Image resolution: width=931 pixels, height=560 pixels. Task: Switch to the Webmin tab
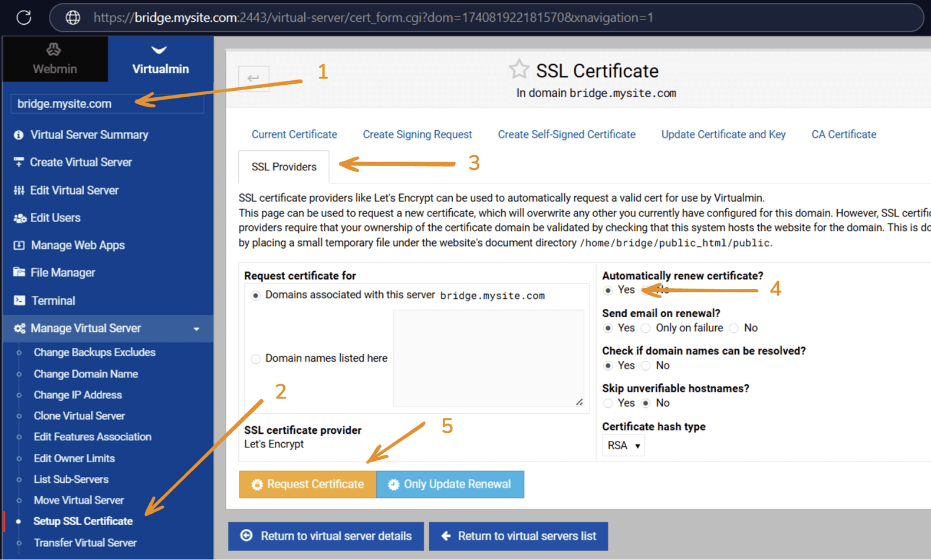point(54,59)
